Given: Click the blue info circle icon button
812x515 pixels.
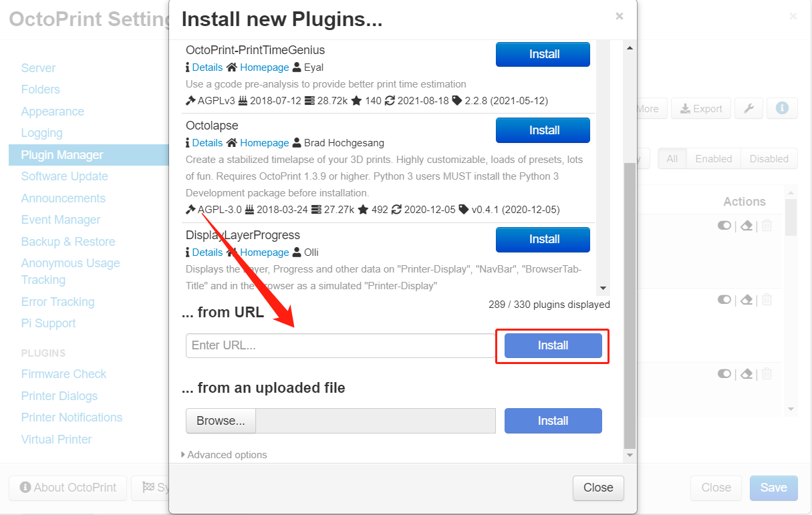Looking at the screenshot, I should tap(782, 108).
